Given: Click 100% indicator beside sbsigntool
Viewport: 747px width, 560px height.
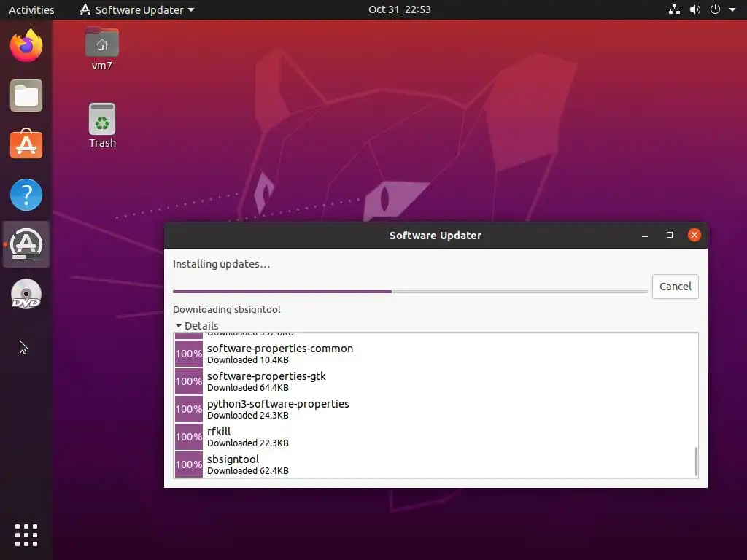Looking at the screenshot, I should 189,464.
